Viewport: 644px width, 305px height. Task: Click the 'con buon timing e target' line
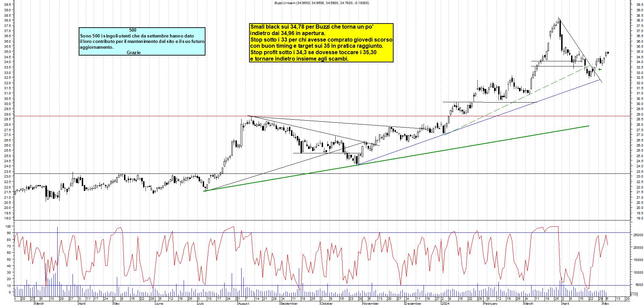tap(317, 46)
